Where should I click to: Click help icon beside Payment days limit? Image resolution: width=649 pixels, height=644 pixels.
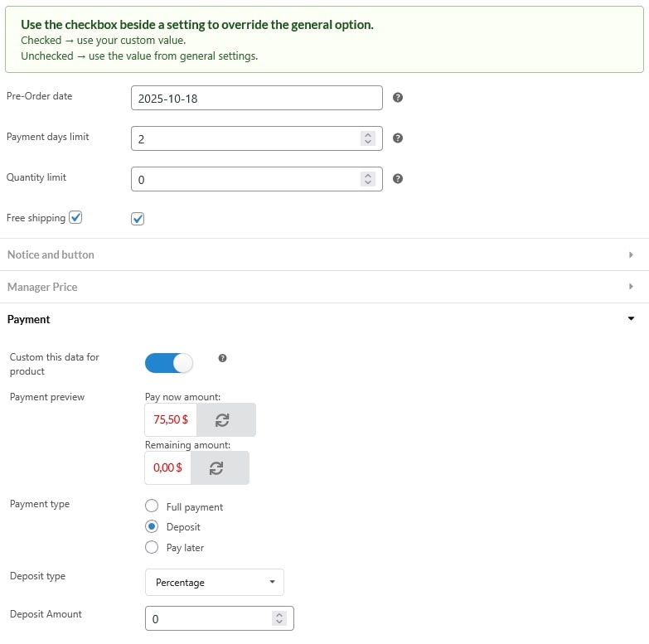pos(397,138)
